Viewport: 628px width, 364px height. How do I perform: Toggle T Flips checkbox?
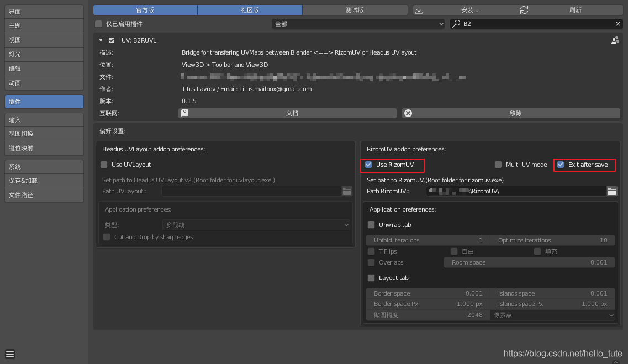[371, 251]
